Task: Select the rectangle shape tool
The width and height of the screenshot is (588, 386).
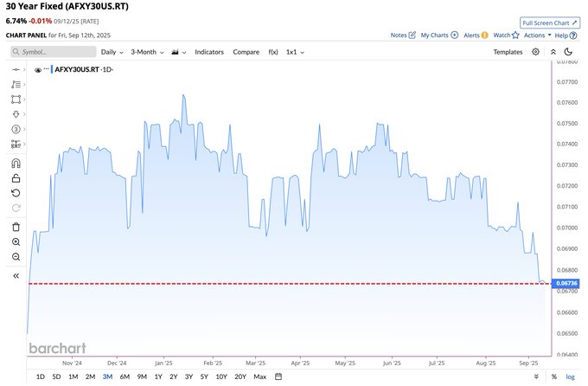Action: pyautogui.click(x=16, y=100)
